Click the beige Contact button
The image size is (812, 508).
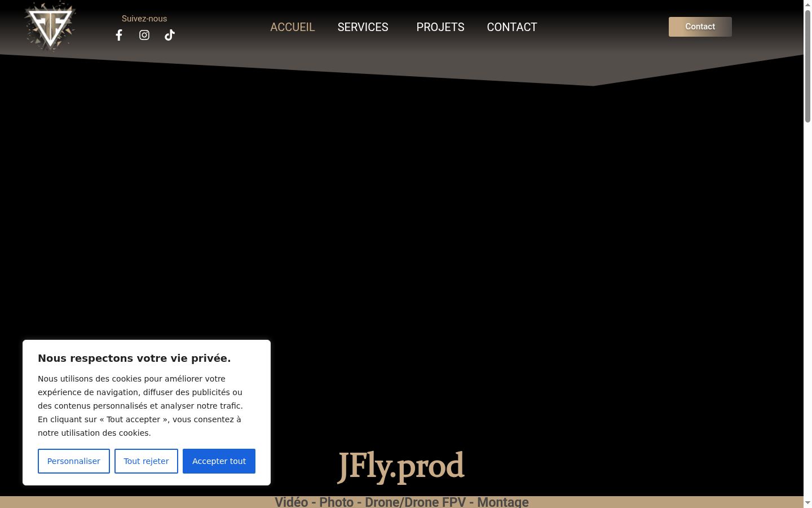tap(700, 27)
